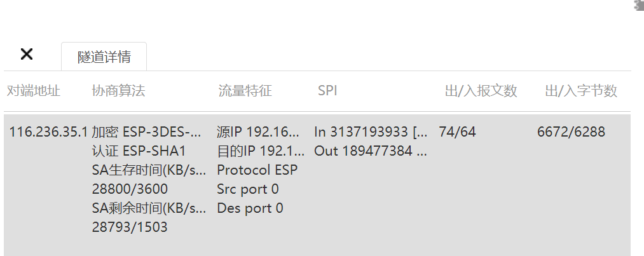
Task: Click the 出/入字节数 column header
Action: [581, 91]
